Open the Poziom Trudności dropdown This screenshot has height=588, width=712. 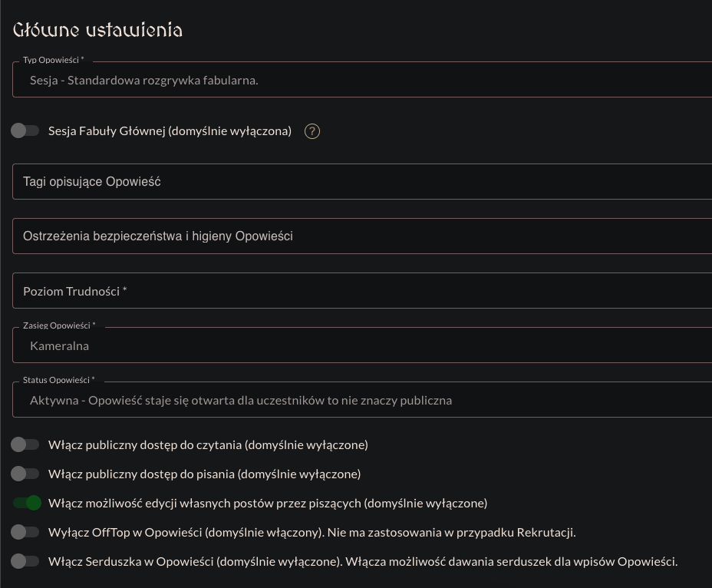[x=362, y=291]
